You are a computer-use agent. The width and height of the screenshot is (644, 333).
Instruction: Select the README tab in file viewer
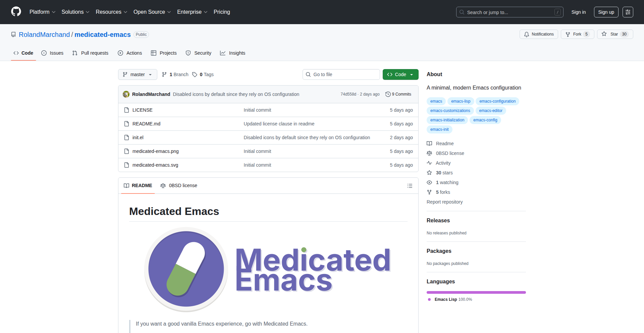point(138,185)
